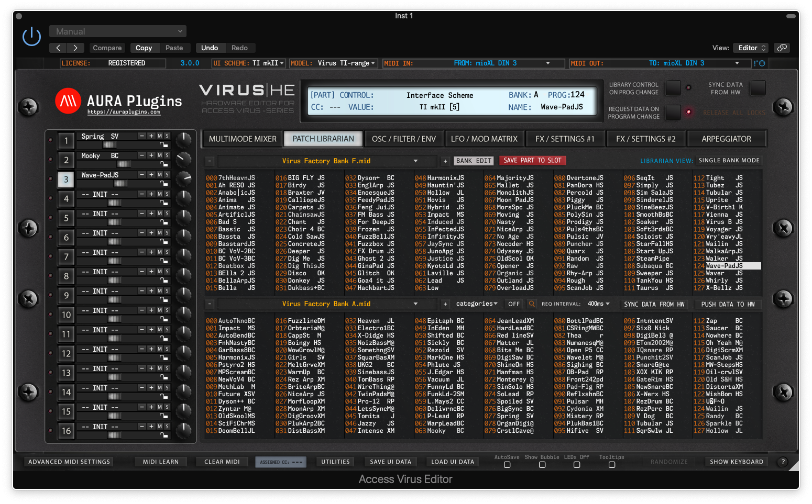Toggle lock icon on part 1 Spring
Viewport: 812px width, 504px height.
click(164, 145)
